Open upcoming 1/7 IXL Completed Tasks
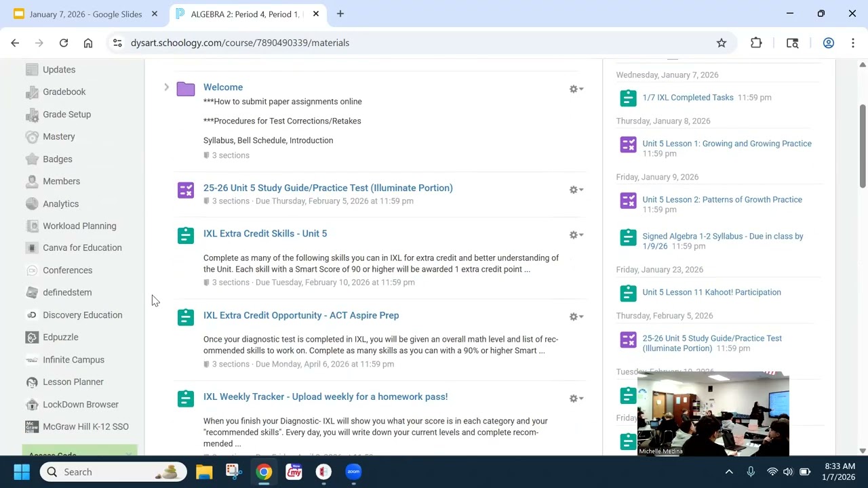 (x=688, y=98)
